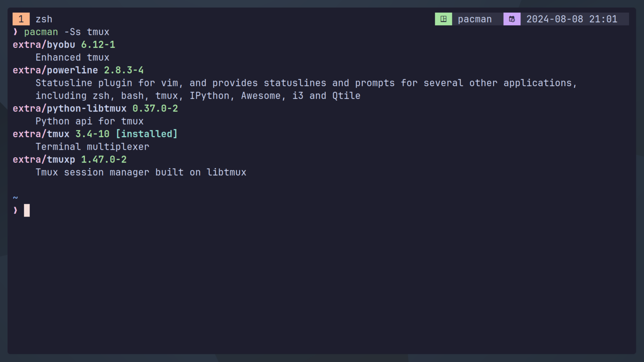
Task: Click the [installed] status tag
Action: [x=146, y=134]
